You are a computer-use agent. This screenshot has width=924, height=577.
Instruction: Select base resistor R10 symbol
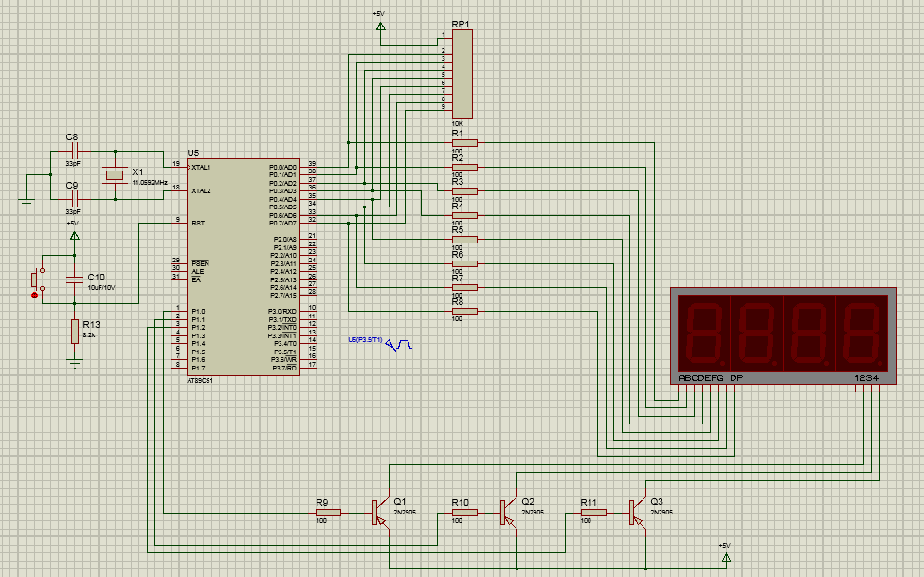[x=464, y=513]
